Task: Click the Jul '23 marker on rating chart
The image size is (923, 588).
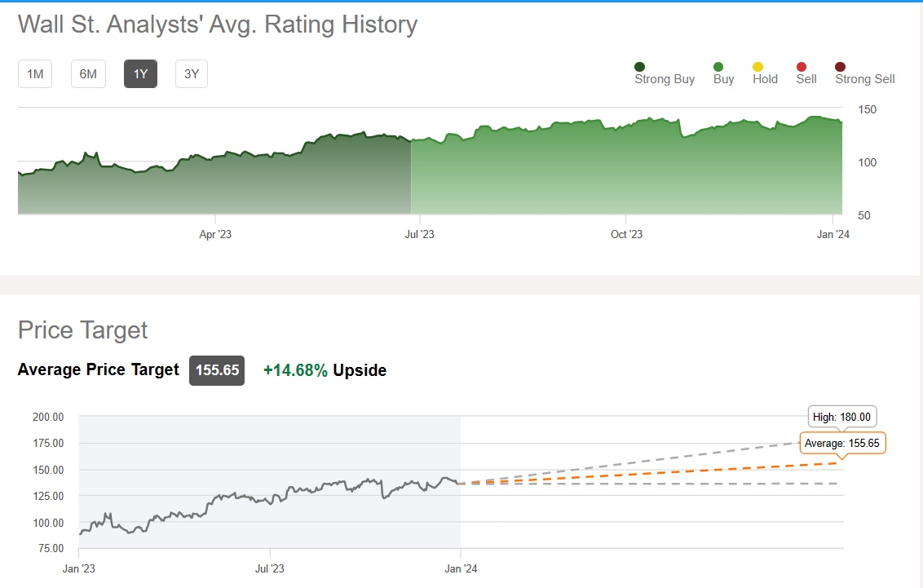Action: tap(419, 234)
